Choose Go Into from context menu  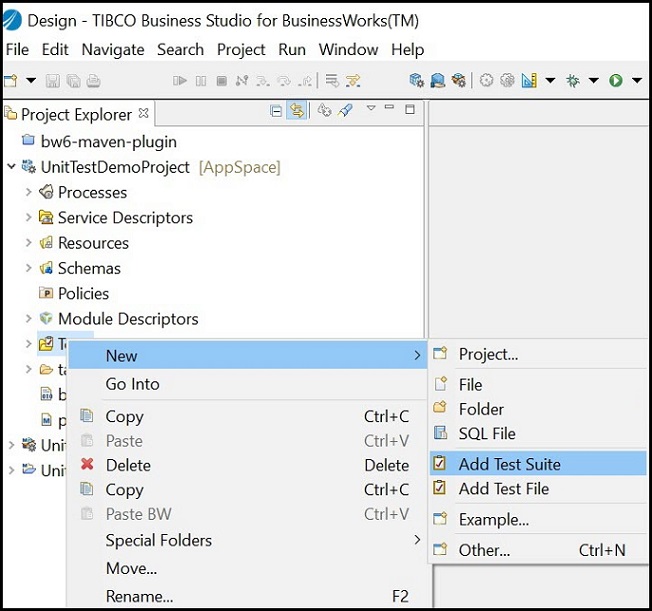pyautogui.click(x=248, y=384)
